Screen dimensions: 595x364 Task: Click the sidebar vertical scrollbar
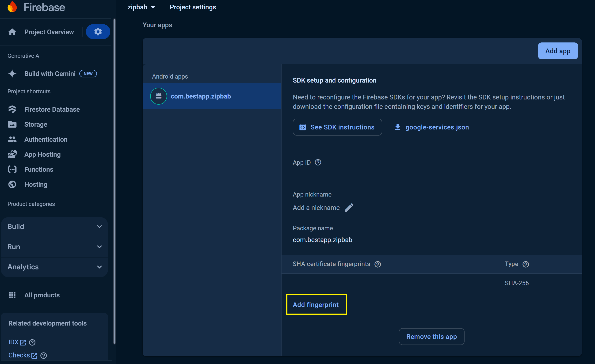pos(114,181)
